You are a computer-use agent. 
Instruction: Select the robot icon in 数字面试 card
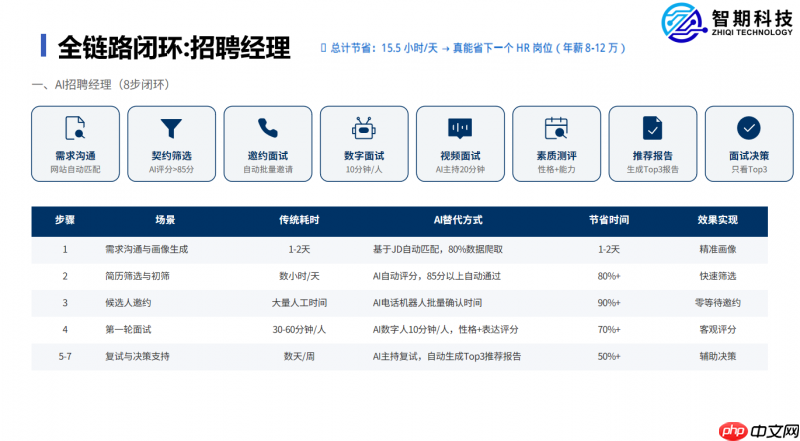[364, 128]
